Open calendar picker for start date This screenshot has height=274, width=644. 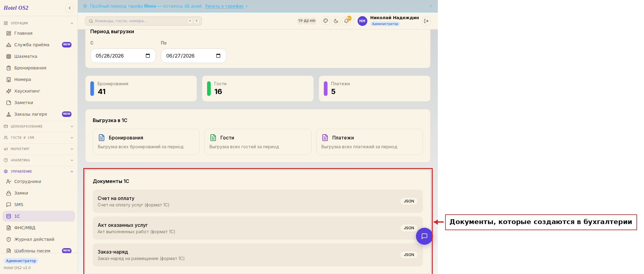(x=148, y=56)
